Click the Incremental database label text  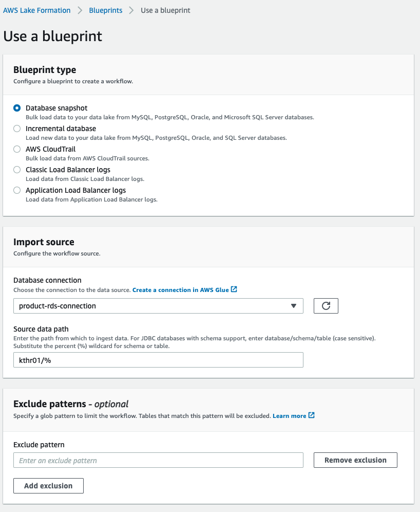61,129
